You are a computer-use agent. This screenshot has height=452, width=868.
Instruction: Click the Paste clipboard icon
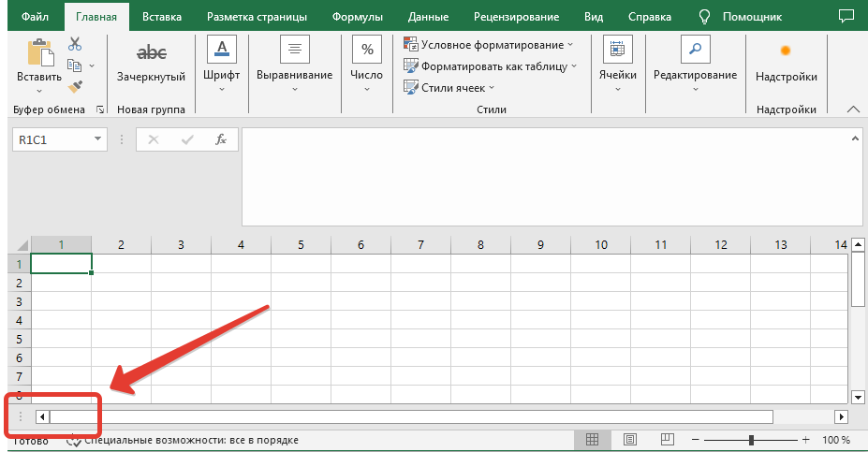(x=40, y=53)
